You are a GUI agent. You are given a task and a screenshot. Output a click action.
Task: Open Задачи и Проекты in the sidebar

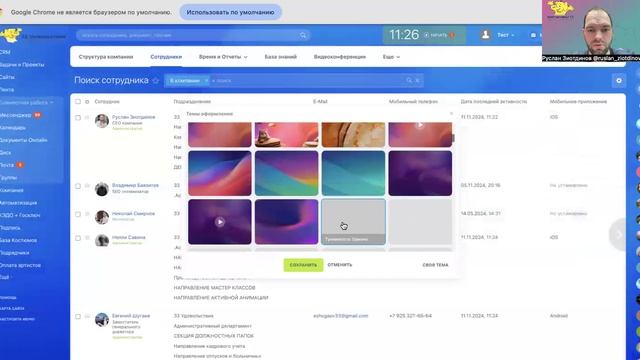click(22, 64)
